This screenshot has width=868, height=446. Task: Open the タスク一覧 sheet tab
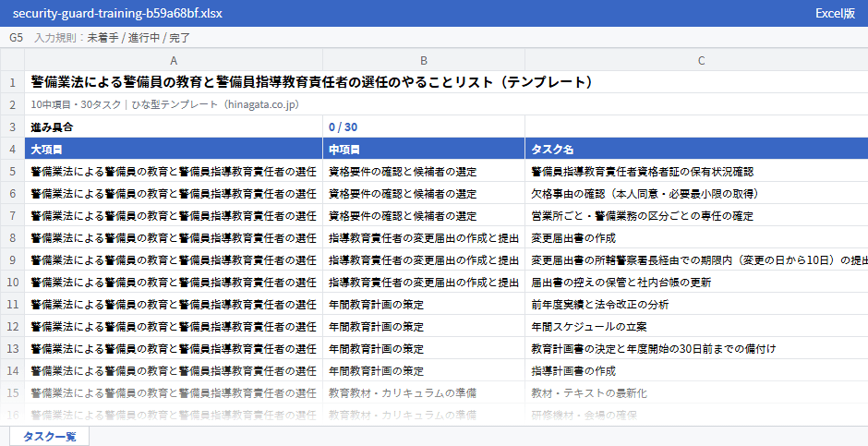pos(49,436)
